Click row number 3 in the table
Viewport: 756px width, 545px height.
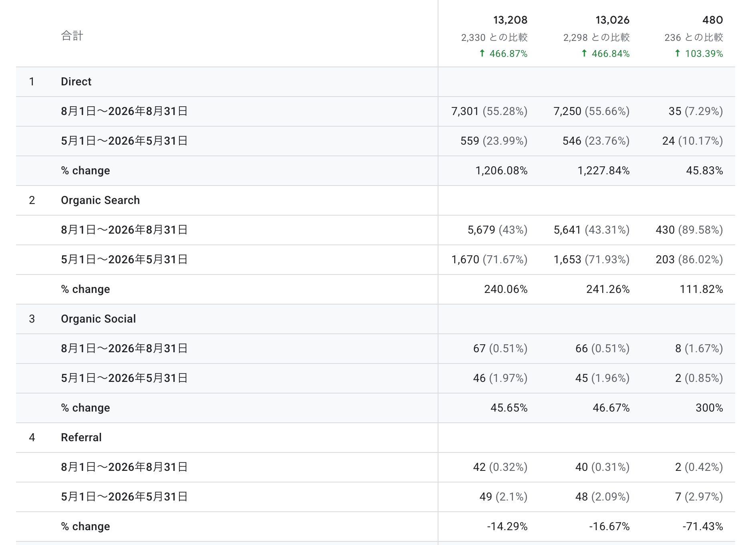(x=32, y=319)
